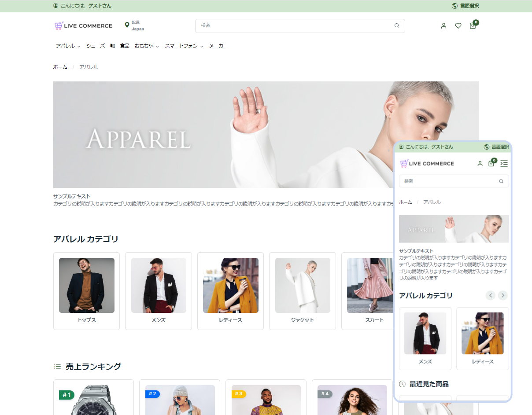The width and height of the screenshot is (532, 415).
Task: Click the ホーム breadcrumb link on desktop
Action: click(60, 67)
